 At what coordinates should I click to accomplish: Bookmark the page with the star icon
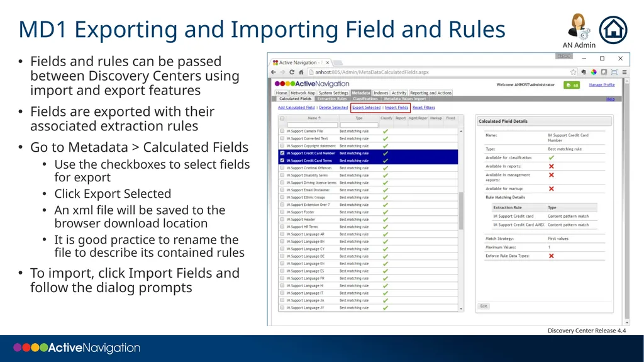(x=574, y=72)
